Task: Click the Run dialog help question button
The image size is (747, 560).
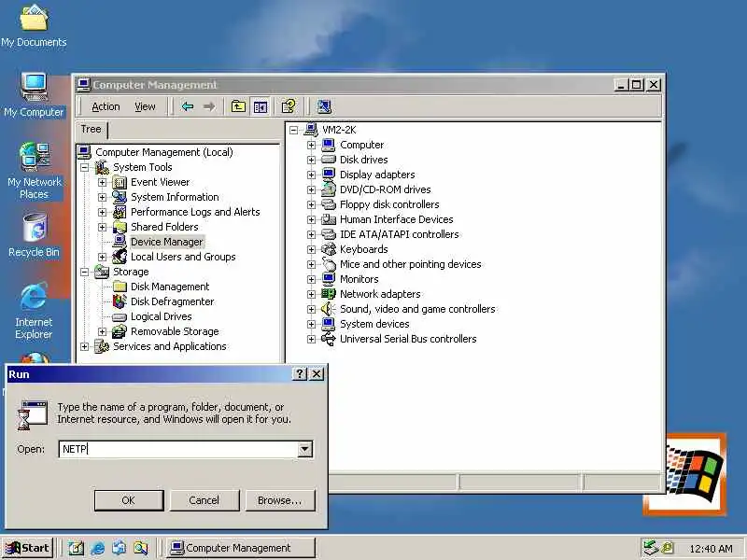Action: click(299, 374)
